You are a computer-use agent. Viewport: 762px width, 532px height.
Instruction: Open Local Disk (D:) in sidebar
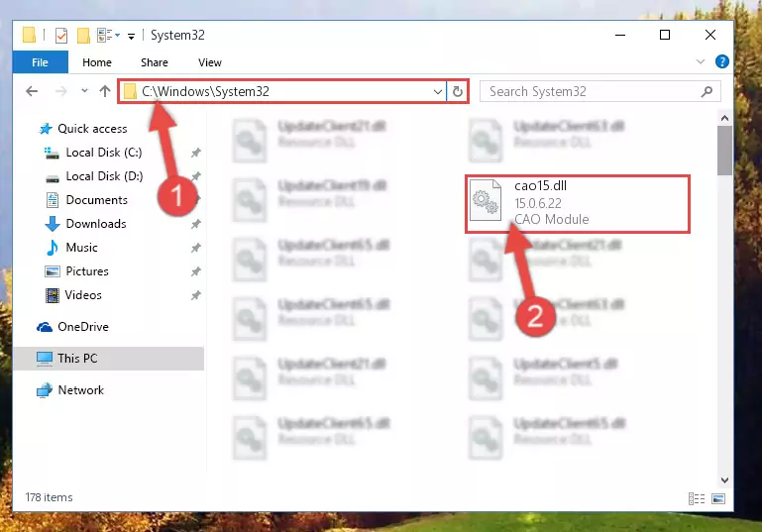tap(103, 176)
